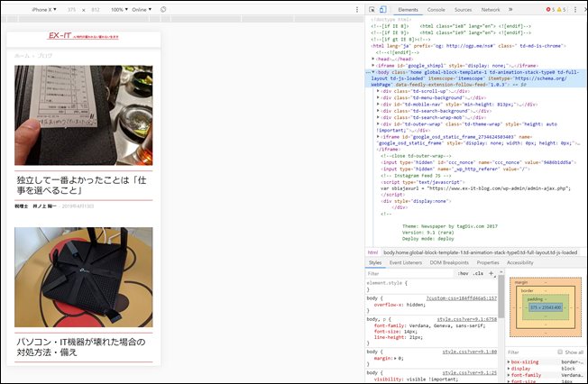588x384 pixels.
Task: Expand the td-search-wrap-mob div node
Action: 378,117
